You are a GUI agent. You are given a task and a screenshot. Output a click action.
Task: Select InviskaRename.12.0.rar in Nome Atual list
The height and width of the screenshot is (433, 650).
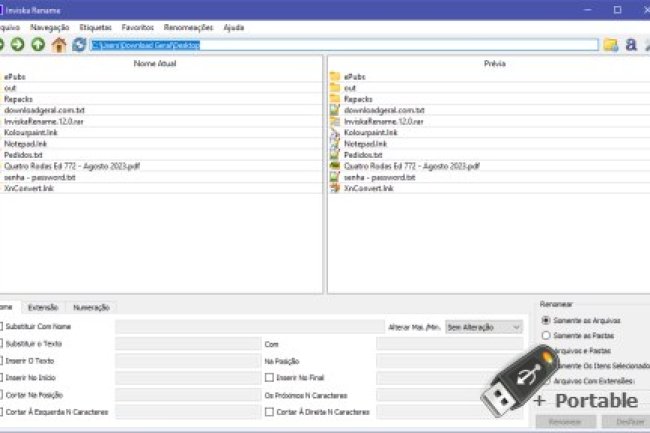pyautogui.click(x=44, y=121)
